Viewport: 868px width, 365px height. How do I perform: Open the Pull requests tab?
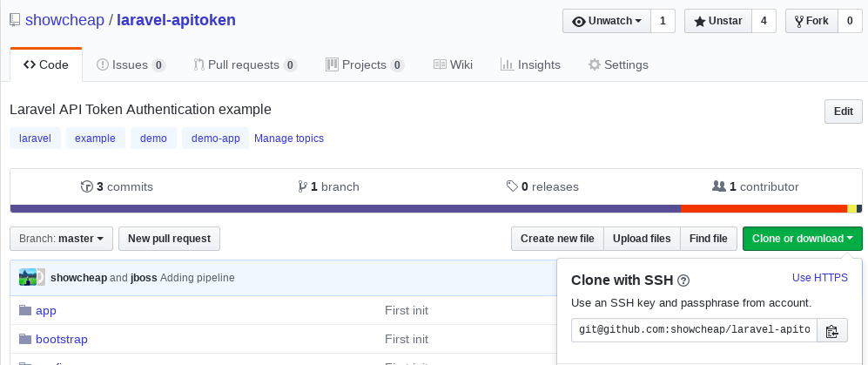[245, 64]
